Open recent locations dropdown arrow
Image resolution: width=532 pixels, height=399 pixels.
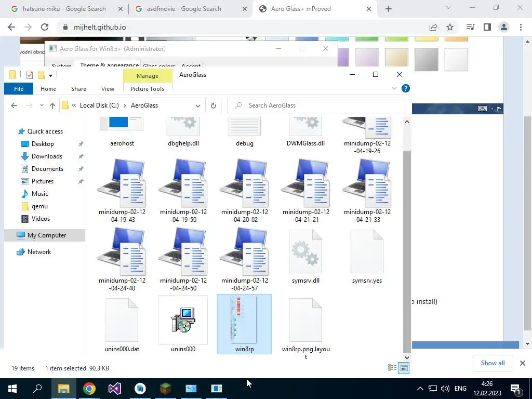coord(42,105)
